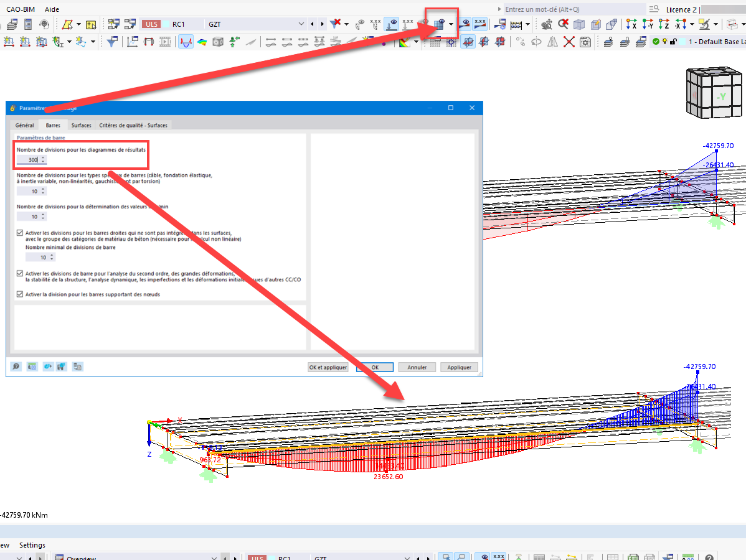Image resolution: width=746 pixels, height=560 pixels.
Task: Click the table headset support icon
Action: [44, 24]
